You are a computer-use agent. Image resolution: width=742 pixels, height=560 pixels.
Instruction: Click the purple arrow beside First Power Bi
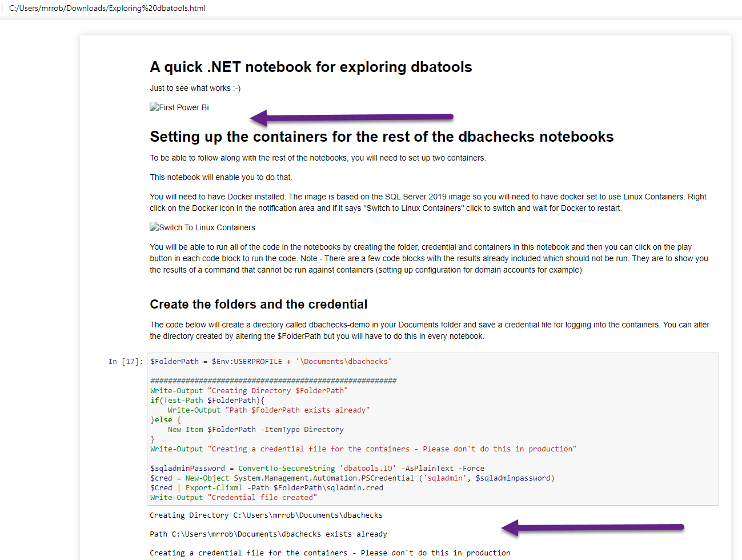point(351,117)
